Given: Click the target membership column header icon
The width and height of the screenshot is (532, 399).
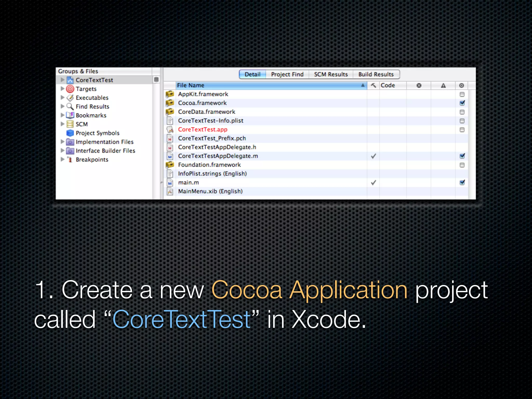Looking at the screenshot, I should click(462, 85).
